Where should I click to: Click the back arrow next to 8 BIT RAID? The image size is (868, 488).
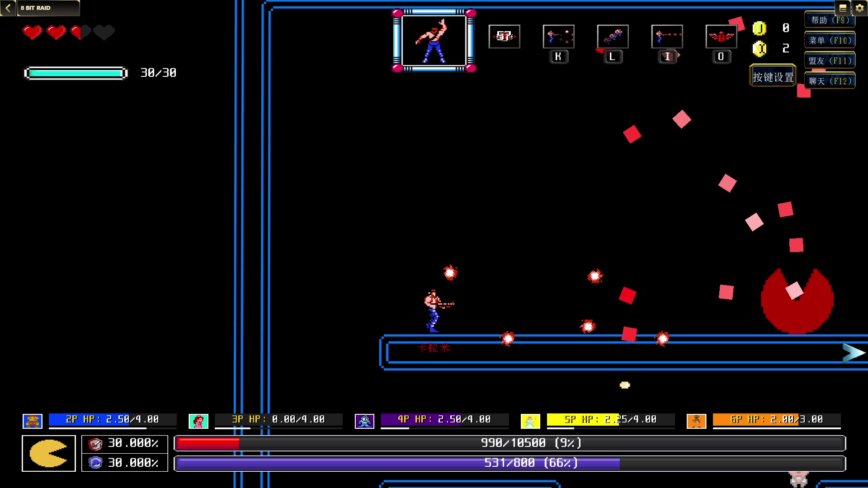(x=8, y=8)
